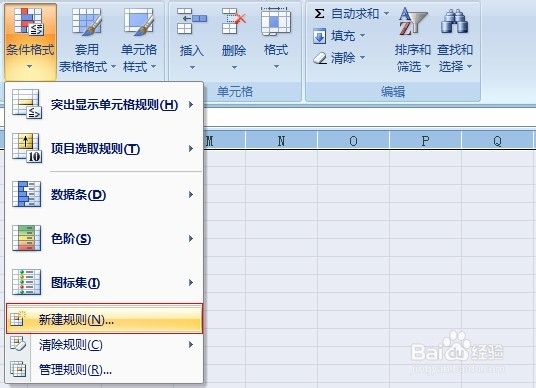The width and height of the screenshot is (536, 388).
Task: Expand the 清除规则 submenu arrow
Action: (191, 345)
